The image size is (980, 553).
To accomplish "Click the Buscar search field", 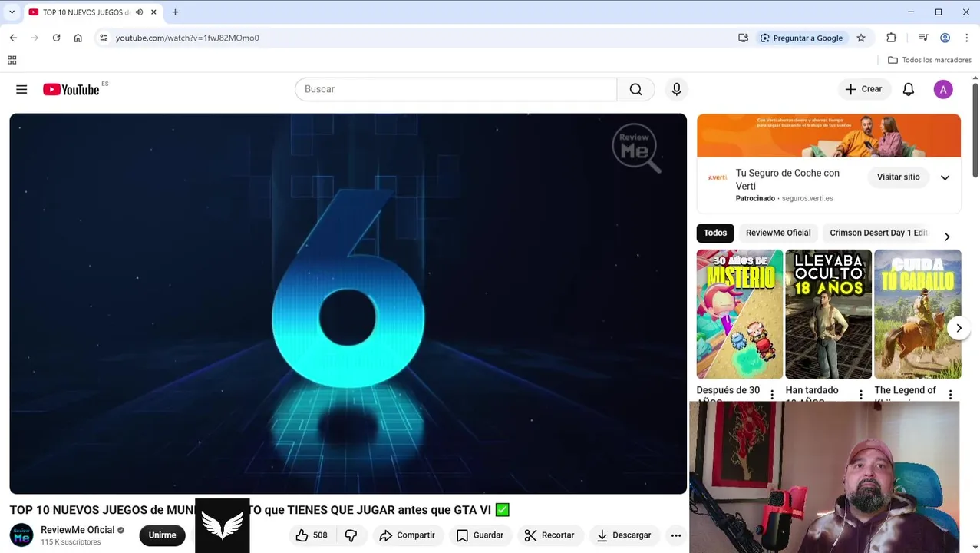I will 456,89.
